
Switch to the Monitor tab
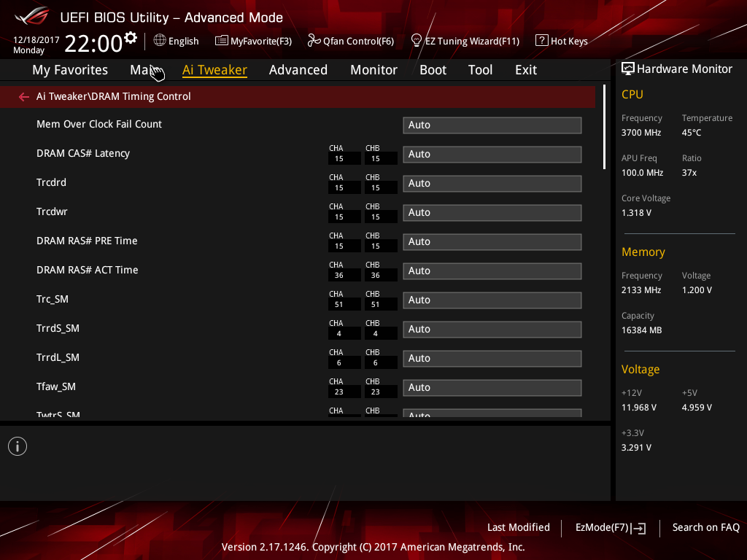point(374,70)
